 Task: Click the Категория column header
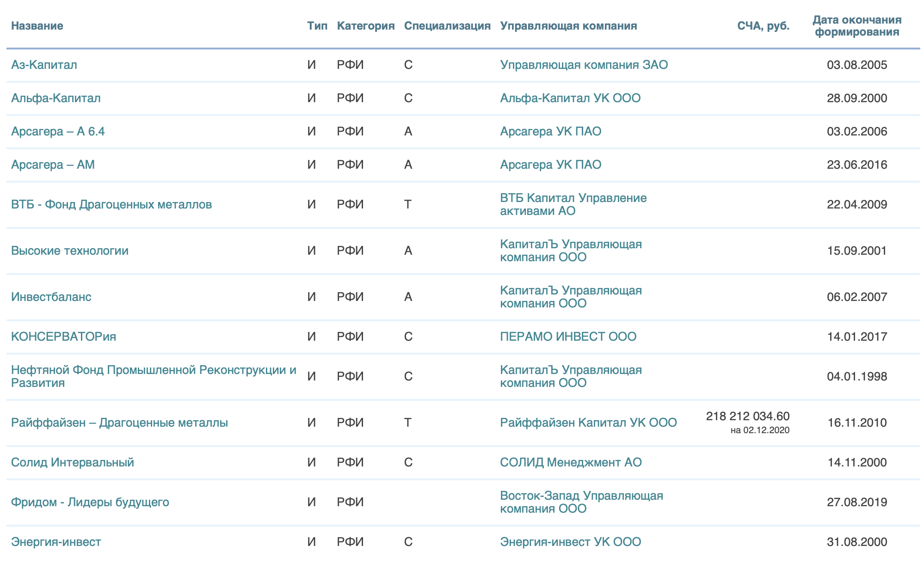(x=366, y=26)
